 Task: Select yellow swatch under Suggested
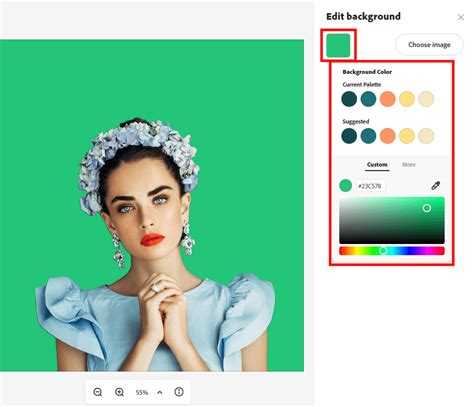pos(407,136)
